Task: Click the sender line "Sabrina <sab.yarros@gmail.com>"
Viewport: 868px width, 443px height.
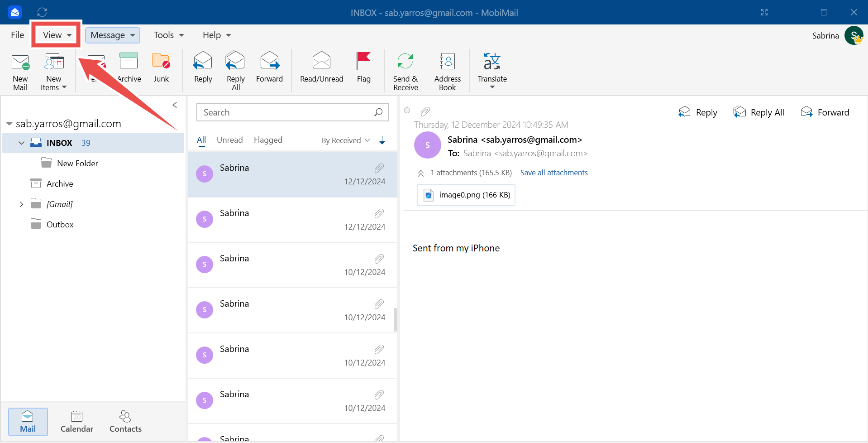Action: 515,140
